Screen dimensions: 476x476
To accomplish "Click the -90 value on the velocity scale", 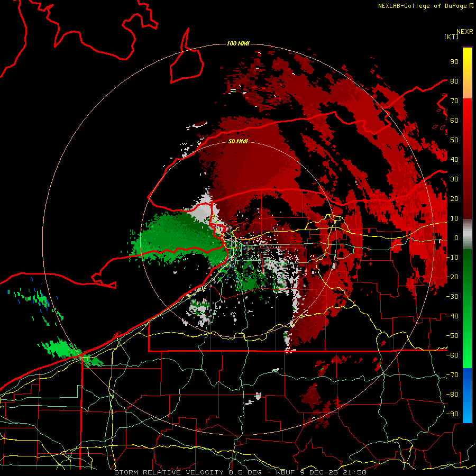I will click(452, 414).
